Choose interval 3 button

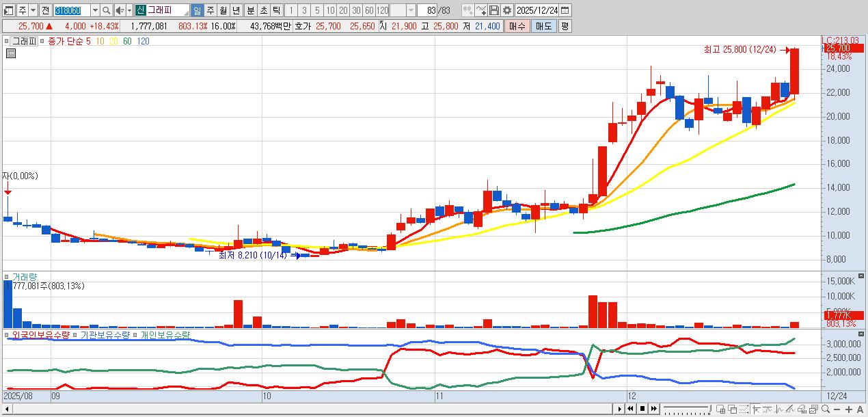click(304, 10)
